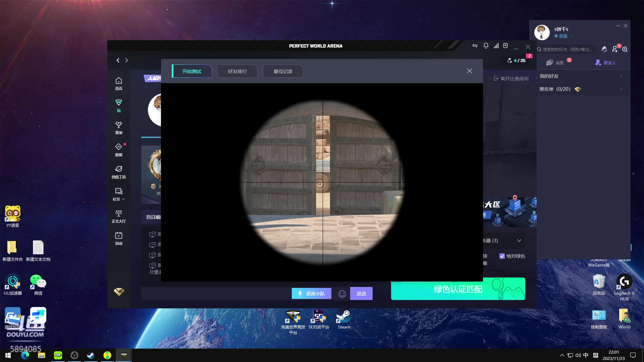Focus the chat message input field
The image size is (644, 362).
pyautogui.click(x=216, y=293)
